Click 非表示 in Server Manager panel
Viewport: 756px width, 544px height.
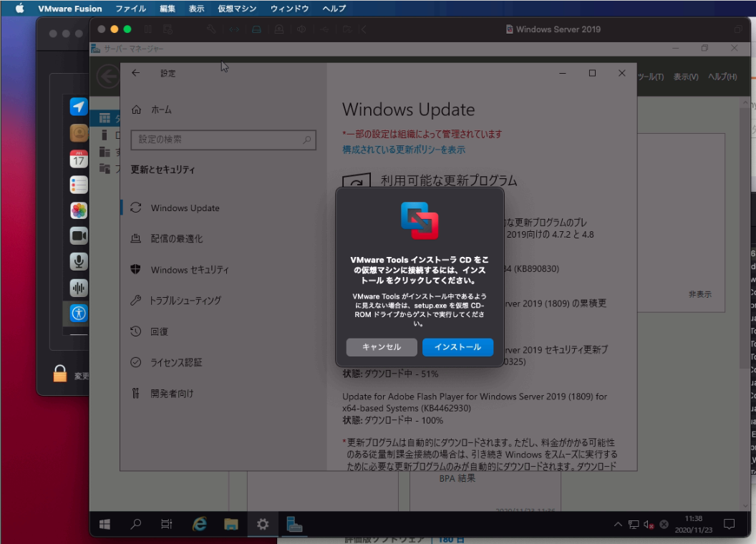pos(699,294)
